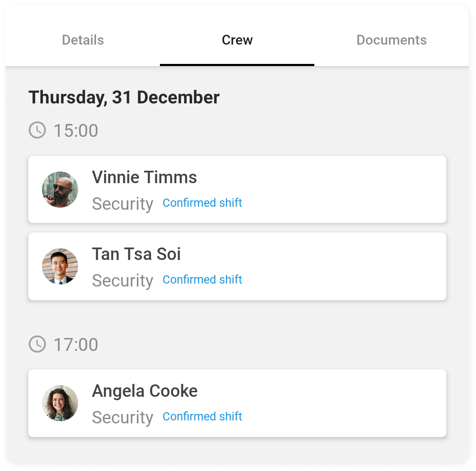Click the clock icon beside 15:00
The height and width of the screenshot is (471, 476).
(37, 130)
